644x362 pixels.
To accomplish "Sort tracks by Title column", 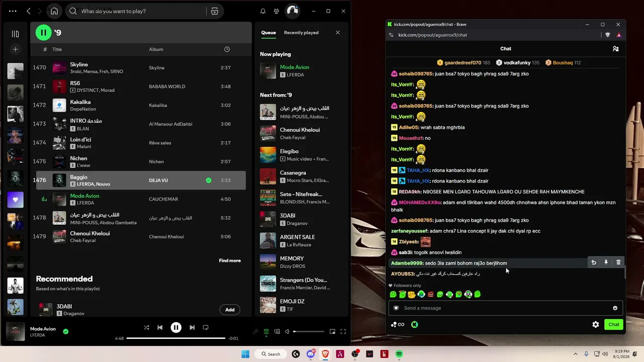I will (57, 49).
